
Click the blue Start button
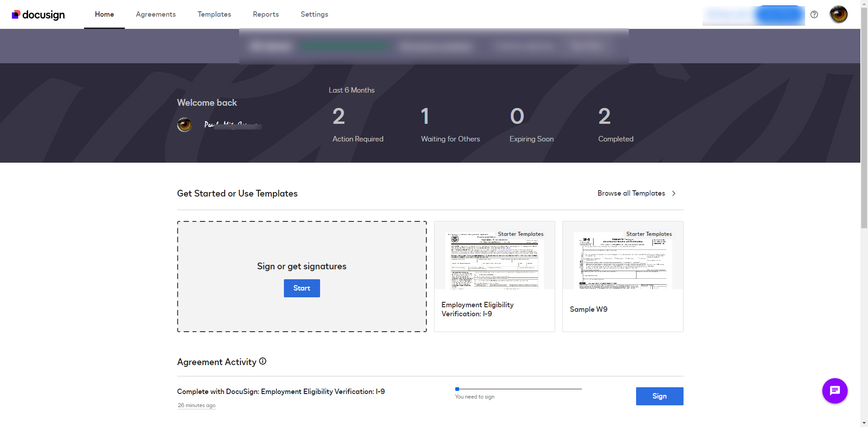tap(302, 288)
